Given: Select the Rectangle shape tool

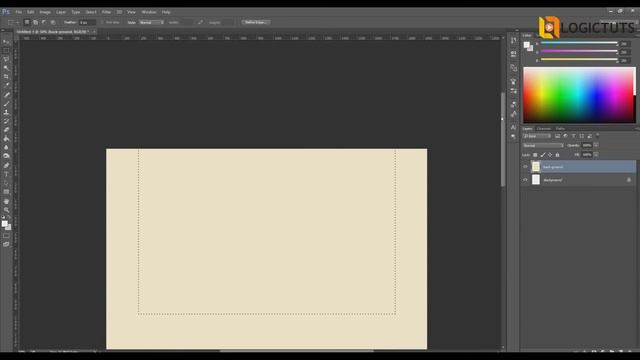Looking at the screenshot, I should [6, 192].
